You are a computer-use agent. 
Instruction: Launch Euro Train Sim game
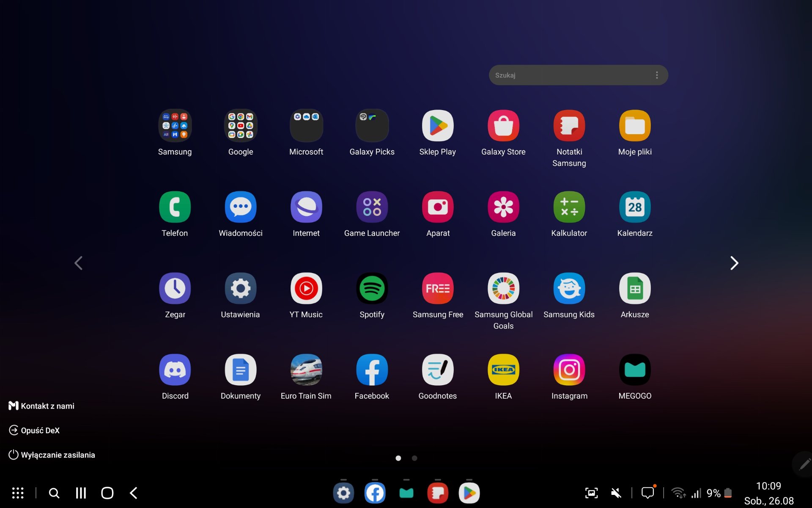(306, 370)
